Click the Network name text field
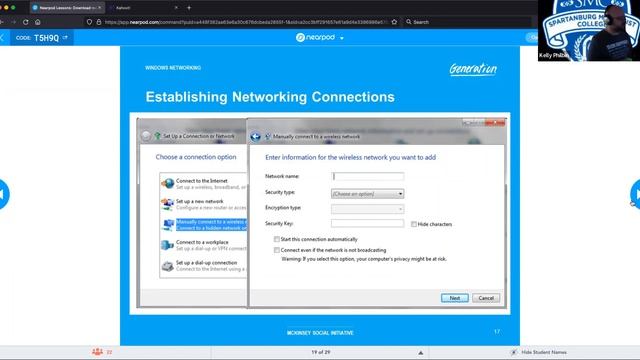The height and width of the screenshot is (360, 640). click(367, 176)
